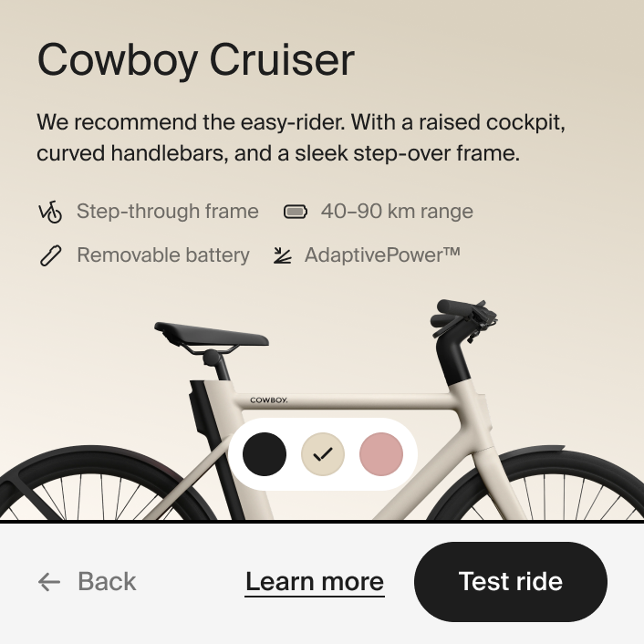Click the AdaptivePower feature icon
The image size is (644, 644).
[282, 255]
